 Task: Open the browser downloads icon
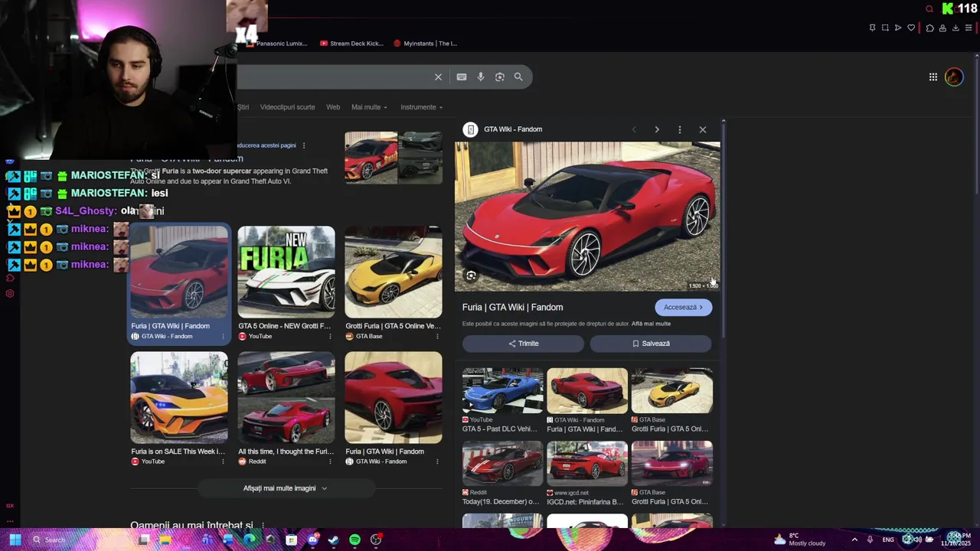(x=955, y=28)
